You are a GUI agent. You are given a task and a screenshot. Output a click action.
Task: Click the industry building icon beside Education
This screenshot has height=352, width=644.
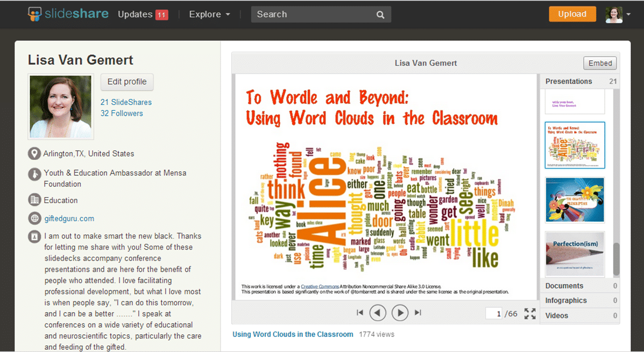click(x=34, y=200)
